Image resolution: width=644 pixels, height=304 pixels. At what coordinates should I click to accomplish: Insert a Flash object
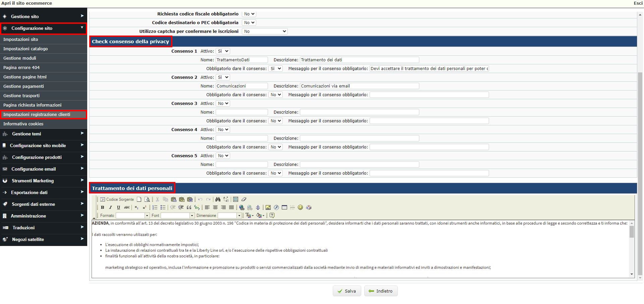coord(276,207)
